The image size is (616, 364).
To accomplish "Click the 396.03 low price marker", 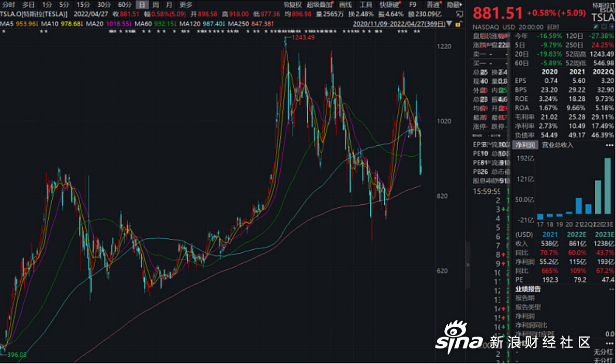I will pyautogui.click(x=17, y=355).
